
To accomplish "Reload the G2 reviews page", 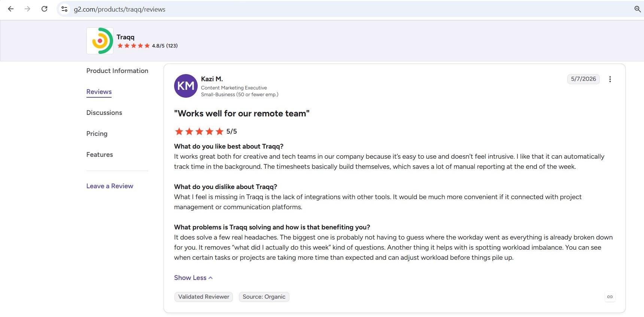I will point(44,9).
